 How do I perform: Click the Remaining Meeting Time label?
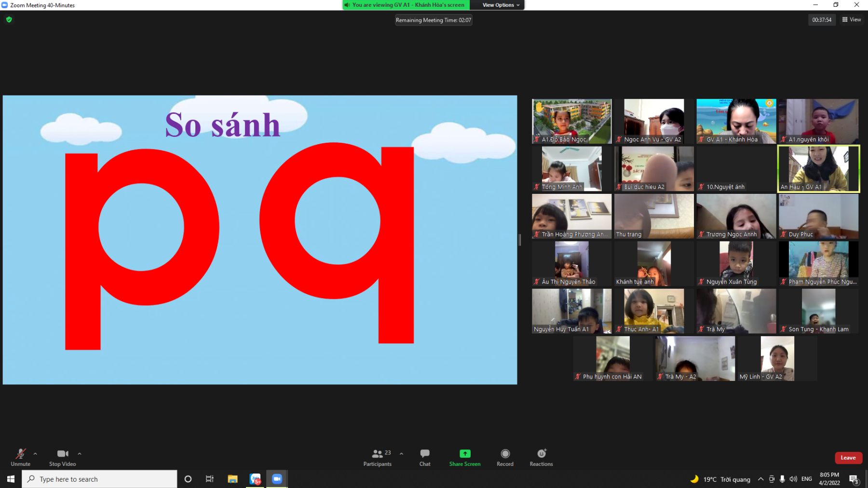coord(433,20)
